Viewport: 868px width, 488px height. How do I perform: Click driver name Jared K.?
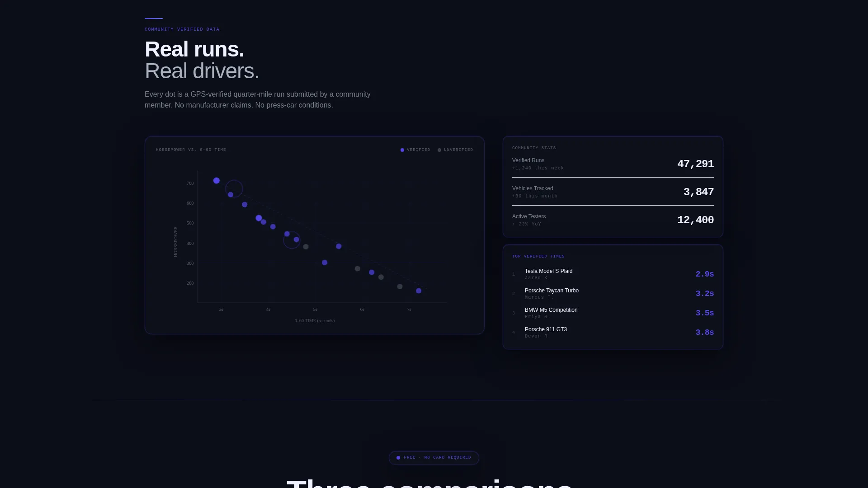point(538,278)
